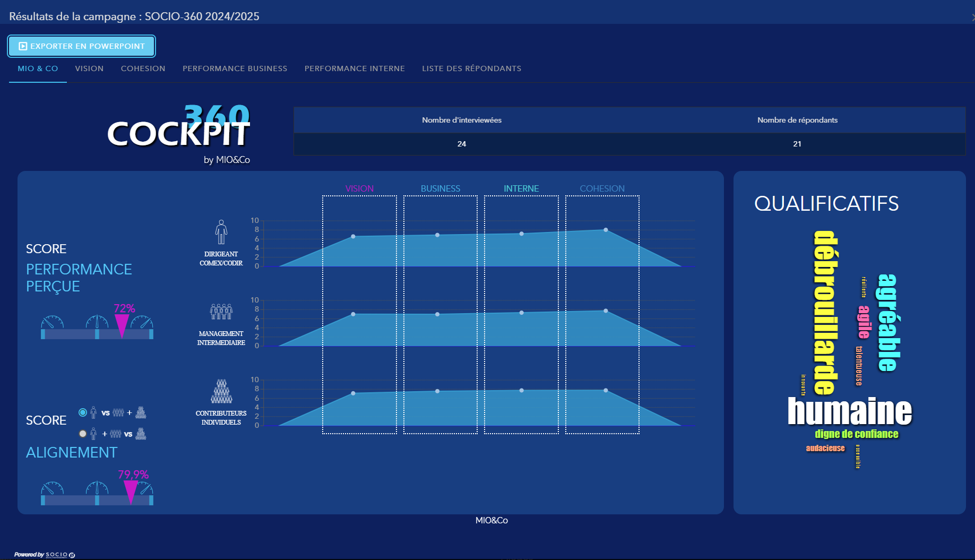The image size is (975, 560).
Task: Click the PERFORMANCE PERÇUE score title
Action: coord(79,278)
